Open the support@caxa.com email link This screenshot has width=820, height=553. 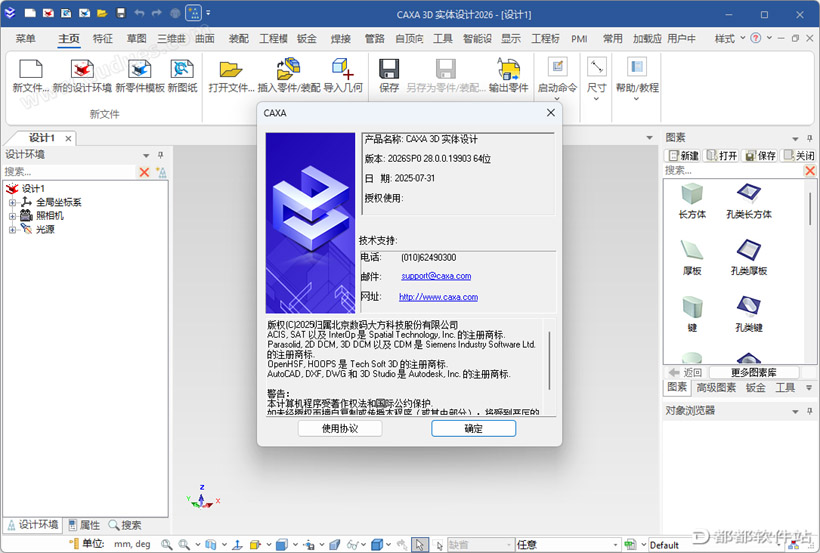pyautogui.click(x=436, y=276)
